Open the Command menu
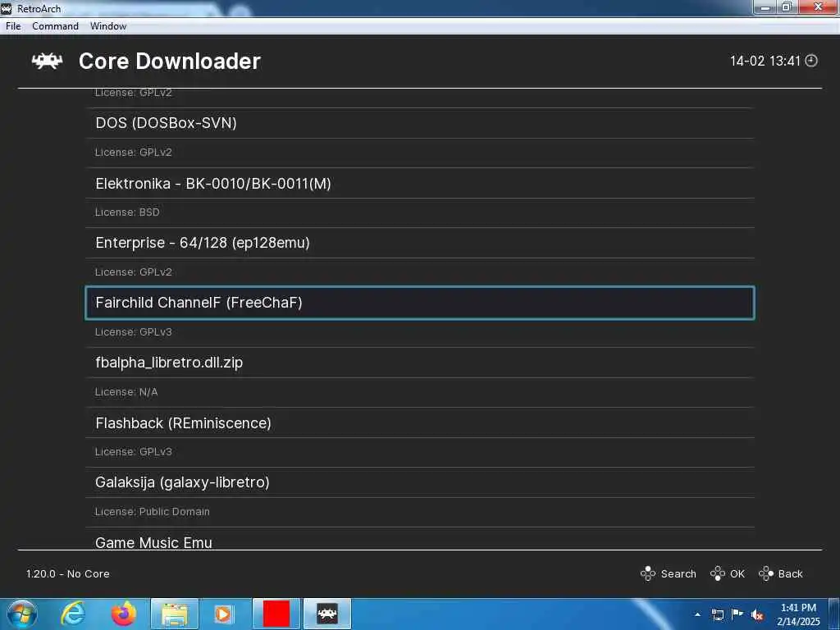Viewport: 840px width, 630px height. tap(55, 26)
